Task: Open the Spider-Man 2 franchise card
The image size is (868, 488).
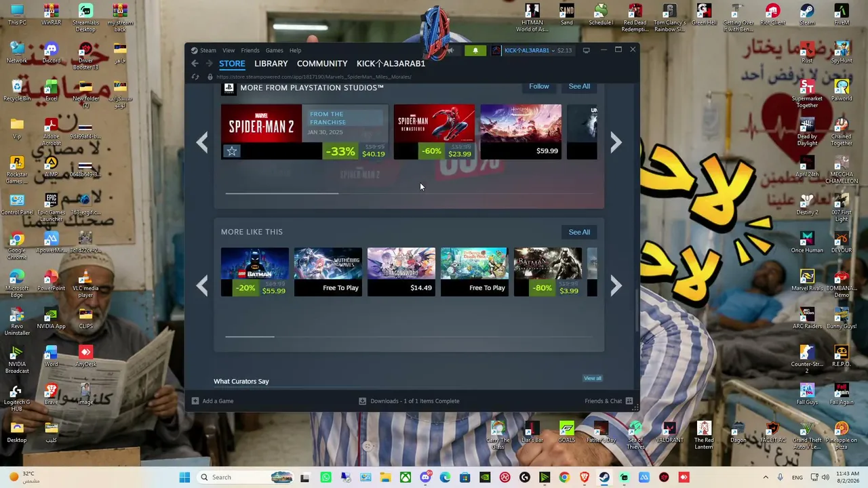Action: pos(304,132)
